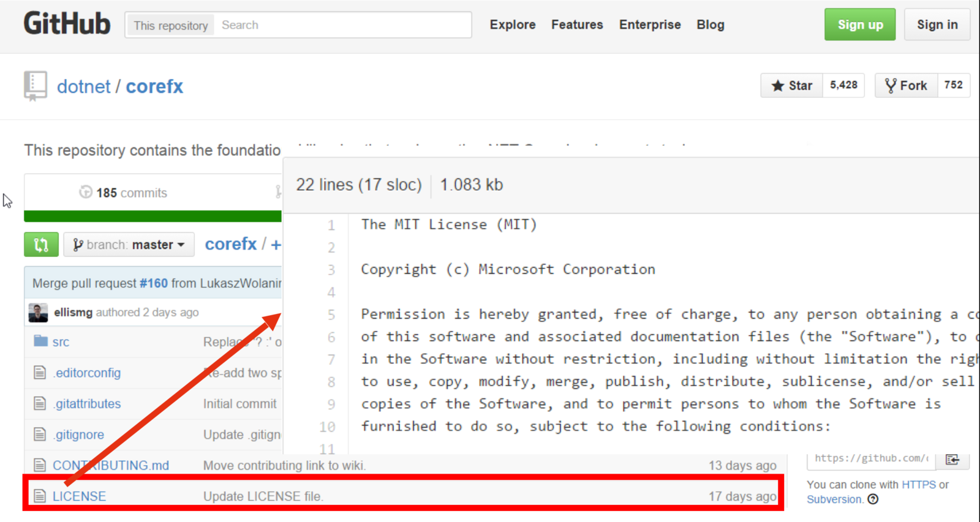Click the commits clock icon
The image size is (980, 522).
tap(86, 192)
